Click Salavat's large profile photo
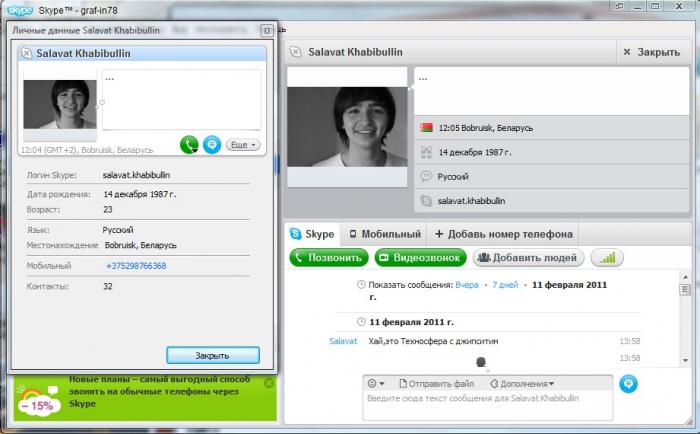 [x=347, y=127]
